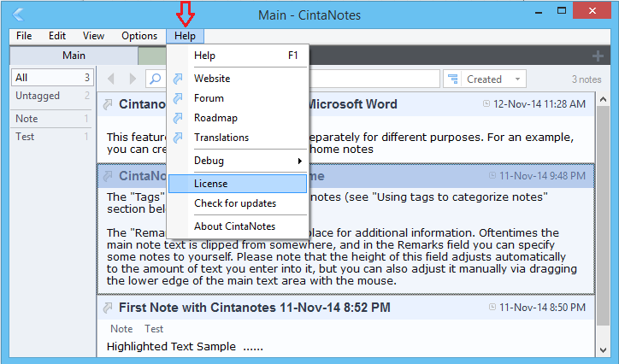Select First Note with Cintanotes title
The width and height of the screenshot is (619, 364).
click(255, 308)
